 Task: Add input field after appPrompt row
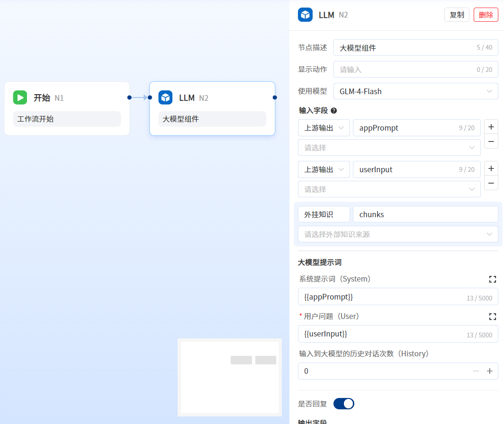491,127
